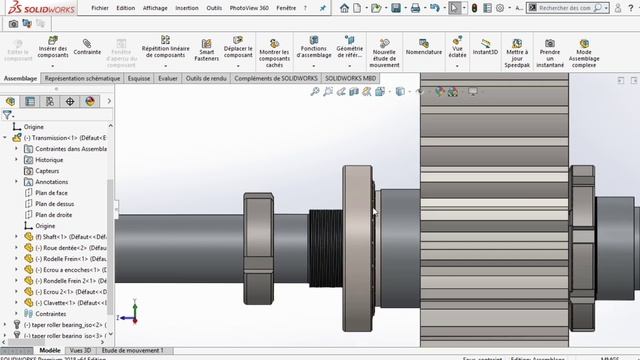The image size is (640, 360).
Task: Open PropertyManager tab icon
Action: [x=30, y=101]
